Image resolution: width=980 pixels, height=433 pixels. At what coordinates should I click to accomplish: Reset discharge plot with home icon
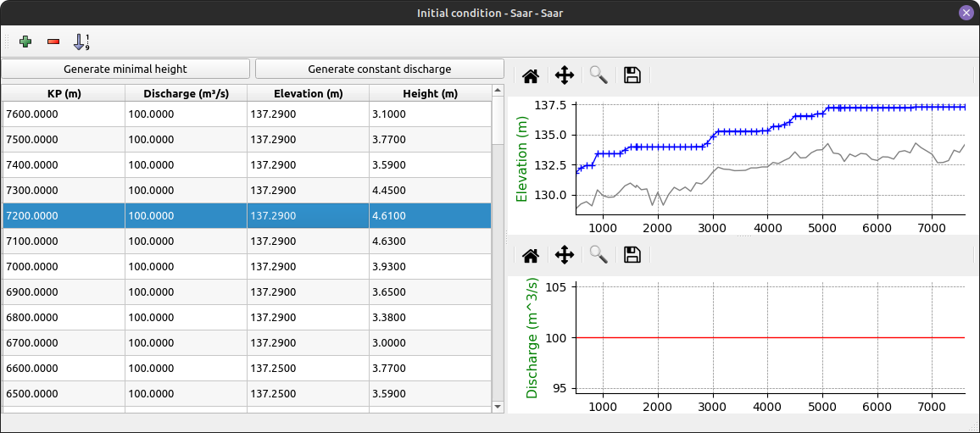[x=531, y=254]
